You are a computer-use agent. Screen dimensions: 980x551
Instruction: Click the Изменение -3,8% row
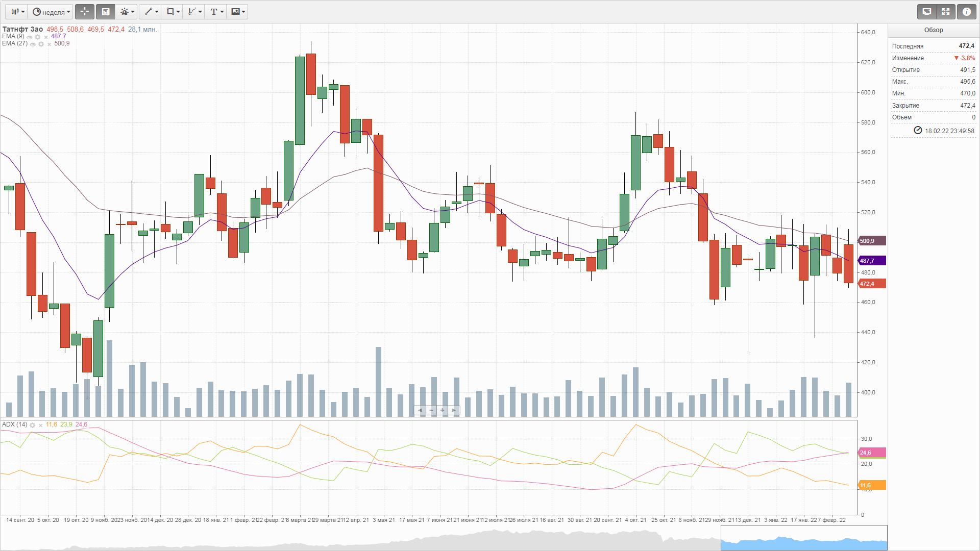(x=934, y=58)
